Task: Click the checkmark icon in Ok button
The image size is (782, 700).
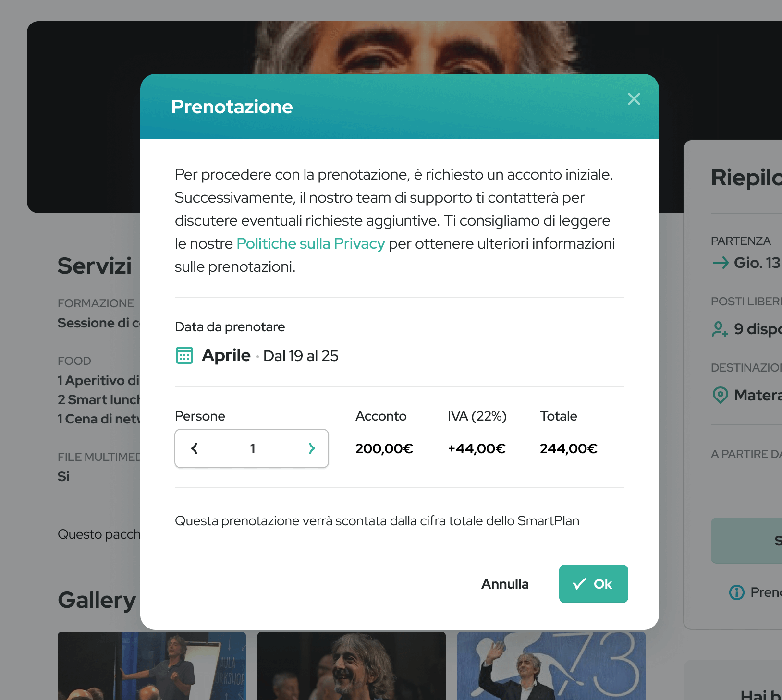Action: tap(579, 584)
